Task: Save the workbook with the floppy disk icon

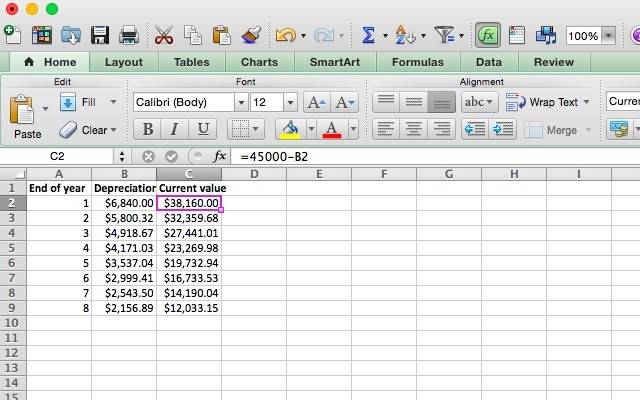Action: tap(100, 35)
